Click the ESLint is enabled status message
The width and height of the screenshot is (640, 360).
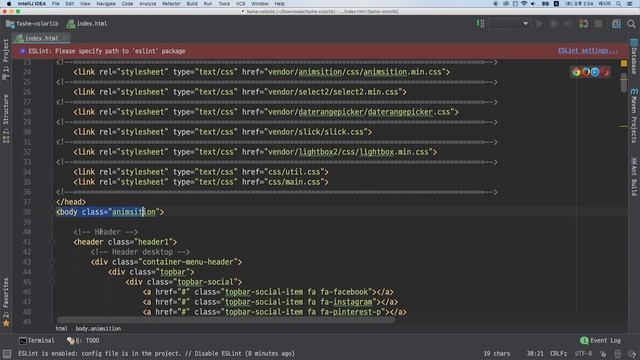(156, 353)
